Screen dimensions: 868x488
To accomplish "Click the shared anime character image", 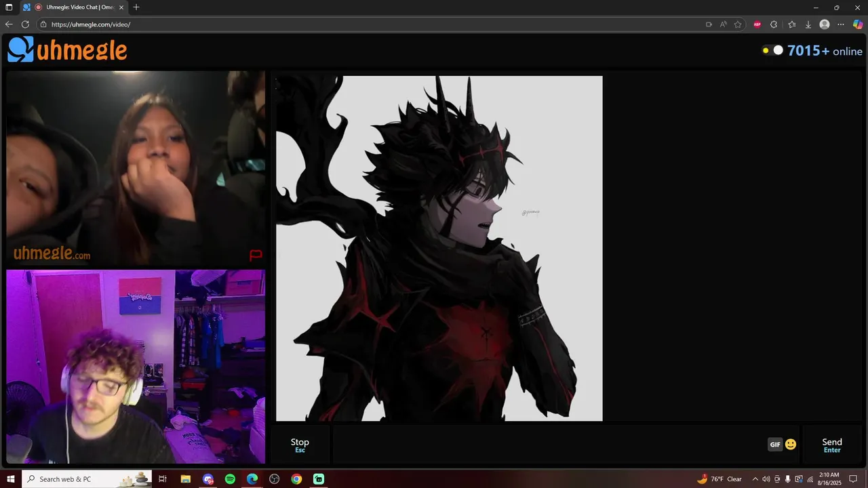I will (439, 248).
